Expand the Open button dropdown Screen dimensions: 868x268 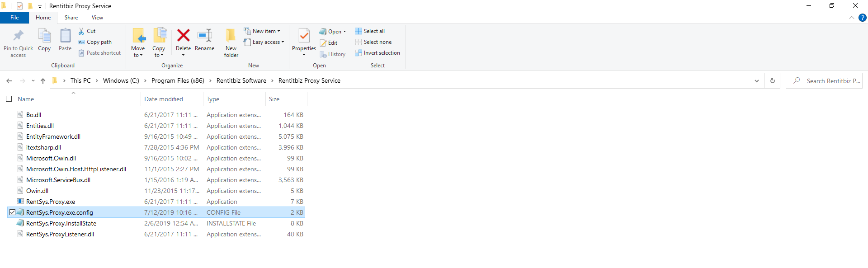click(x=344, y=32)
